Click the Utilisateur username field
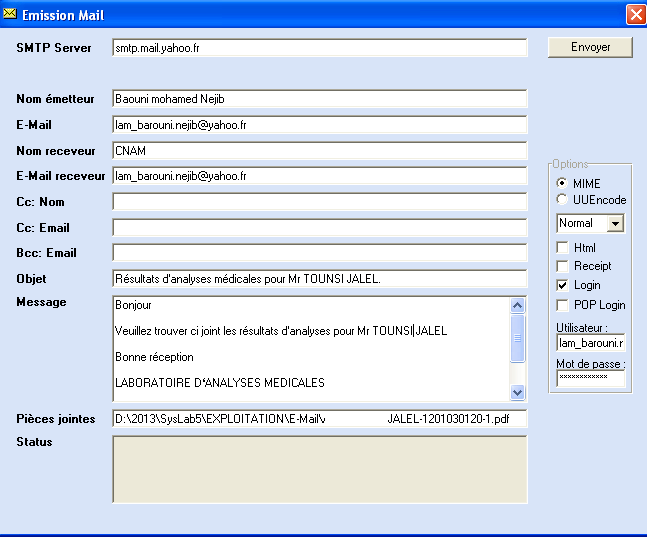 pyautogui.click(x=590, y=343)
